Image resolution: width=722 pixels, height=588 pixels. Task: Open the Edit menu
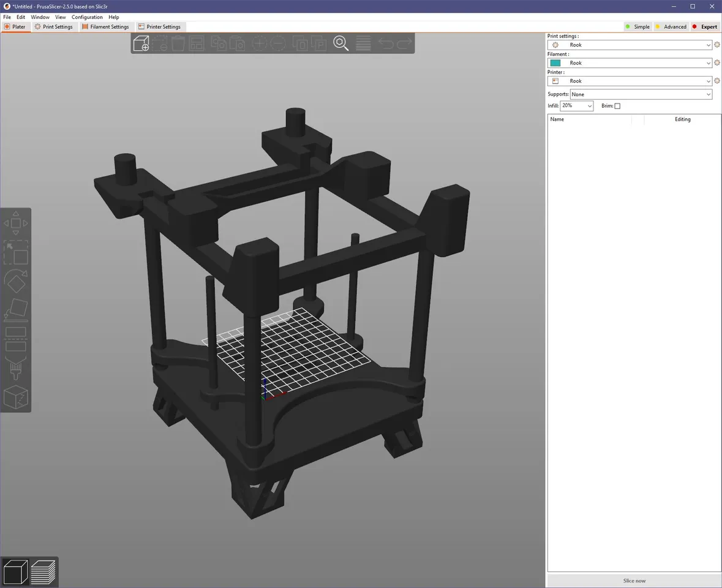[21, 17]
